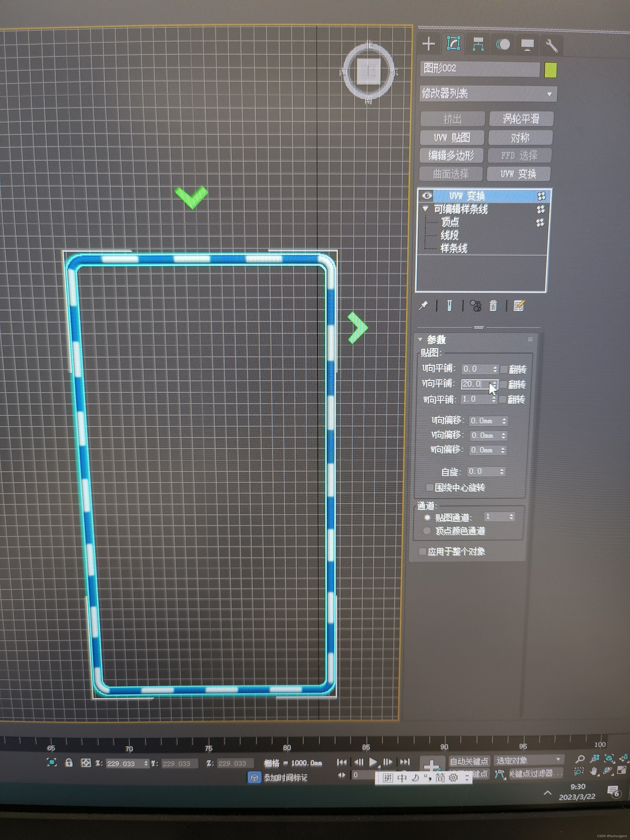Click the UVW 贴图 button
This screenshot has width=630, height=840.
[x=452, y=137]
